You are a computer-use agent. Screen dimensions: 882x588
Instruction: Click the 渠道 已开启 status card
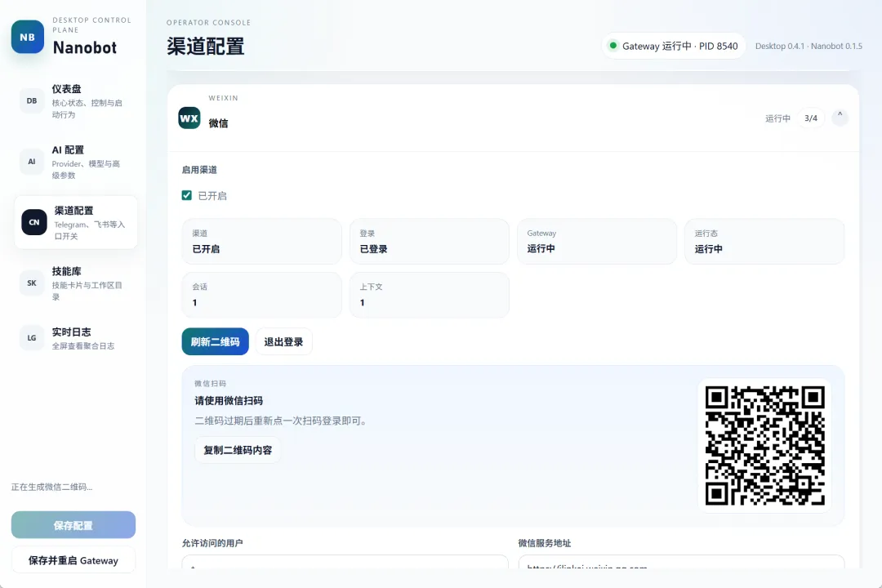261,242
